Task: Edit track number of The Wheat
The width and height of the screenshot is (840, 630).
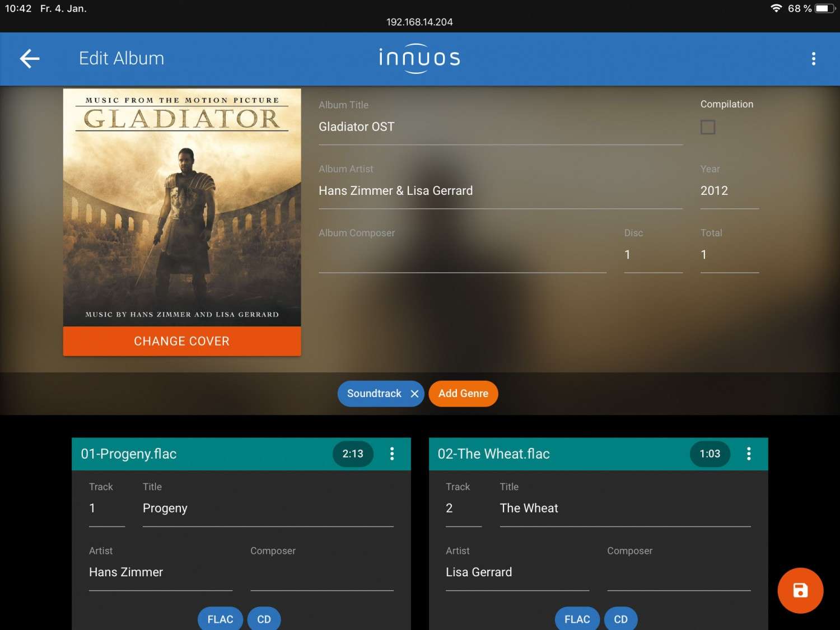Action: coord(464,508)
